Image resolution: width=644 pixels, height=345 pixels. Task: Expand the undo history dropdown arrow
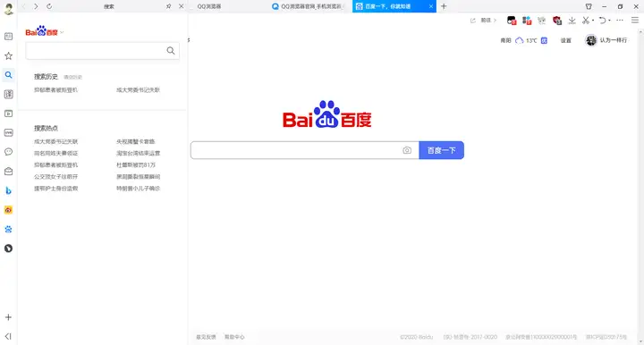point(609,21)
